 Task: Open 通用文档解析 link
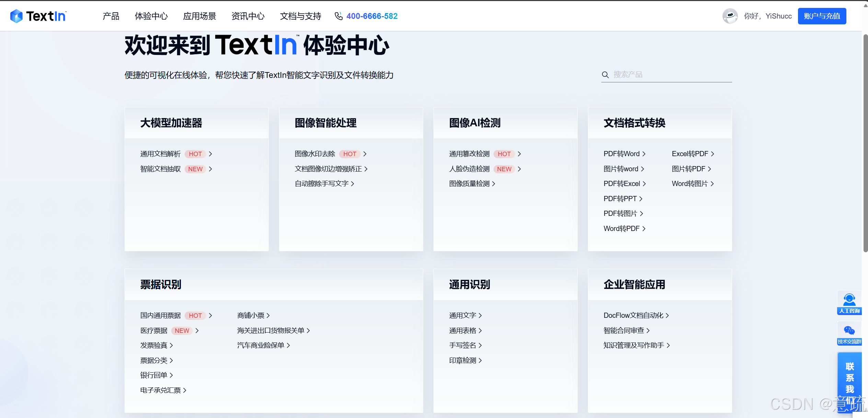160,154
